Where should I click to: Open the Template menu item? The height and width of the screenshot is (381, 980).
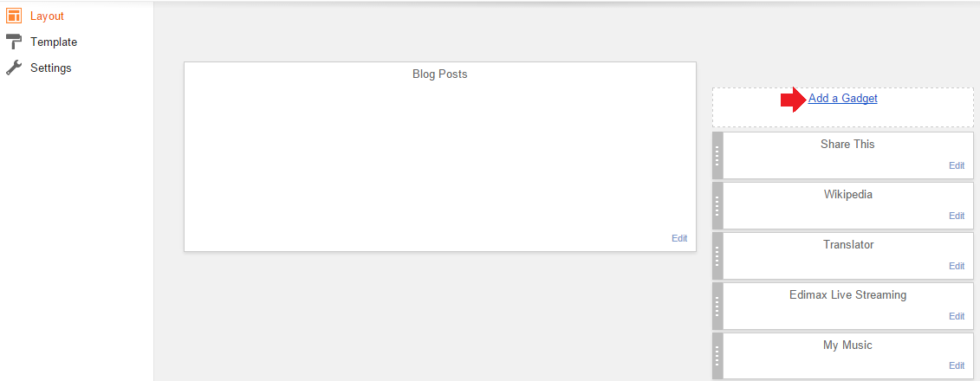[53, 42]
